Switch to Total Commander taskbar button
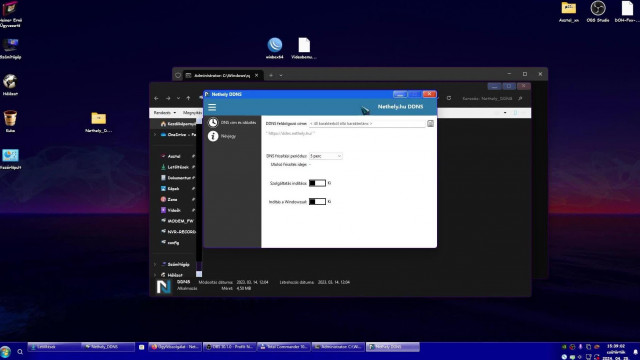This screenshot has width=640, height=360. pyautogui.click(x=284, y=347)
